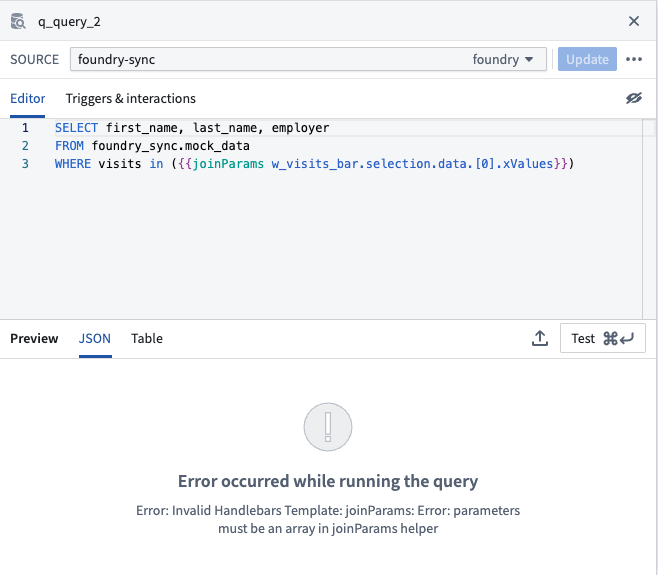Click the Update button
The width and height of the screenshot is (658, 575).
587,59
